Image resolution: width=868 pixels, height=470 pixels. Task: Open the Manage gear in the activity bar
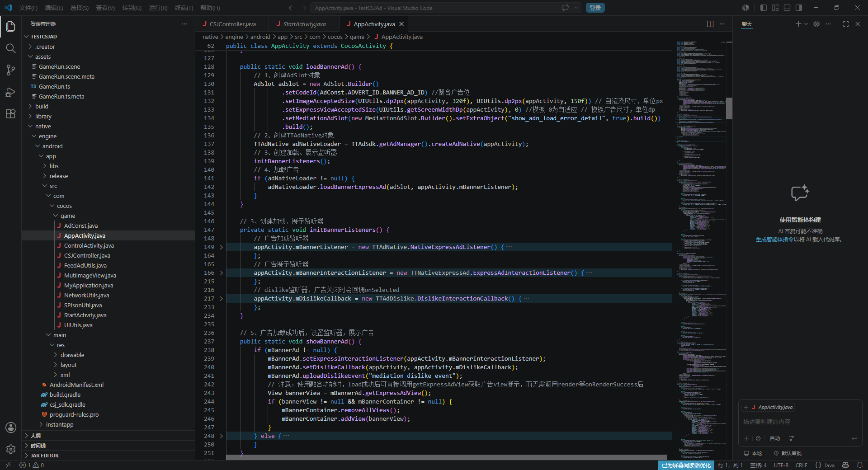(11, 449)
